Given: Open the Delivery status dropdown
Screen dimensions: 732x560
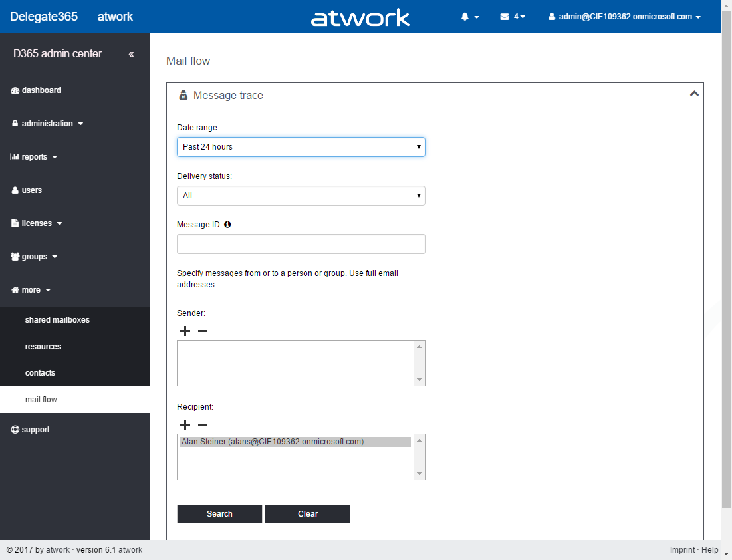Looking at the screenshot, I should pyautogui.click(x=301, y=196).
